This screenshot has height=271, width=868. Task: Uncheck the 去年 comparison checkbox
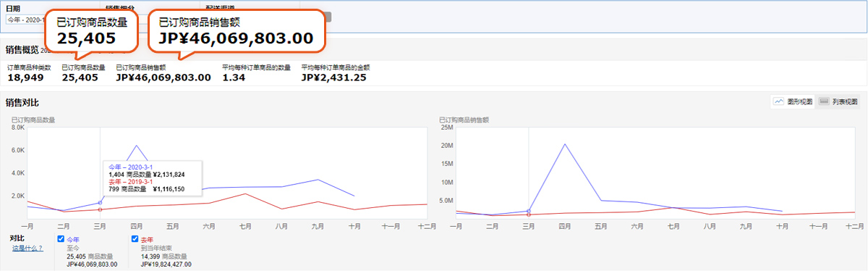(x=135, y=238)
